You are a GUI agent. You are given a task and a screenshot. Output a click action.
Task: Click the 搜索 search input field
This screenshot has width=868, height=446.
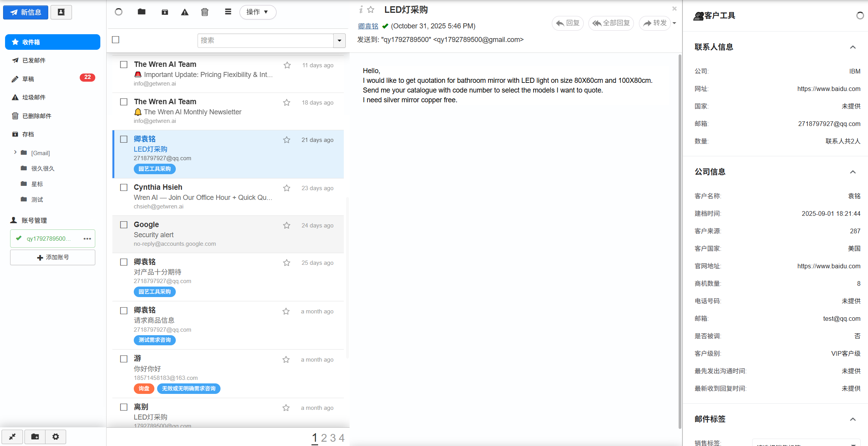point(265,40)
